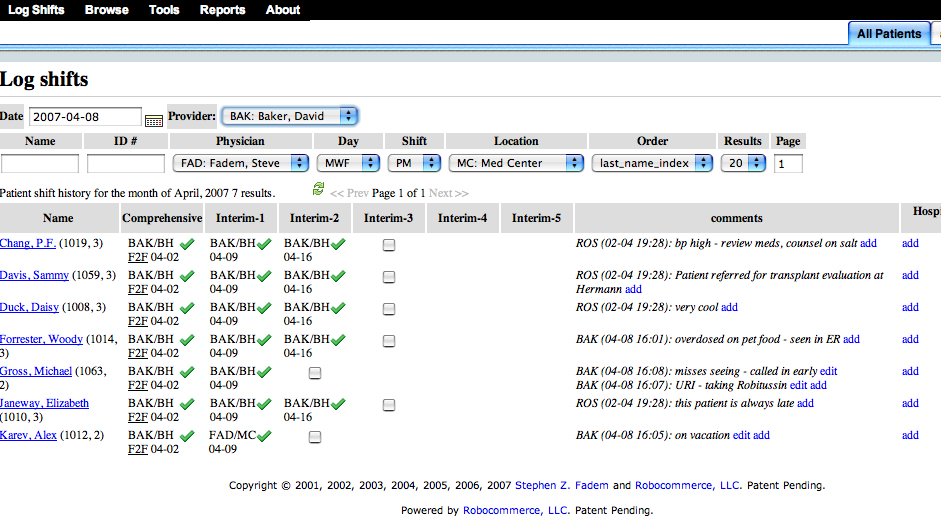The image size is (941, 531).
Task: Open the Tools menu
Action: [x=164, y=10]
